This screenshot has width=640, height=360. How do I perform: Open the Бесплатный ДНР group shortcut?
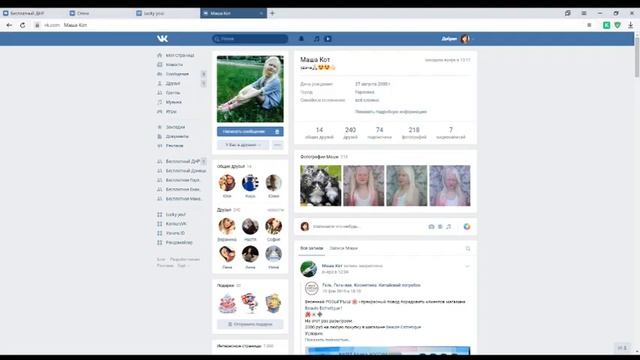click(x=182, y=162)
